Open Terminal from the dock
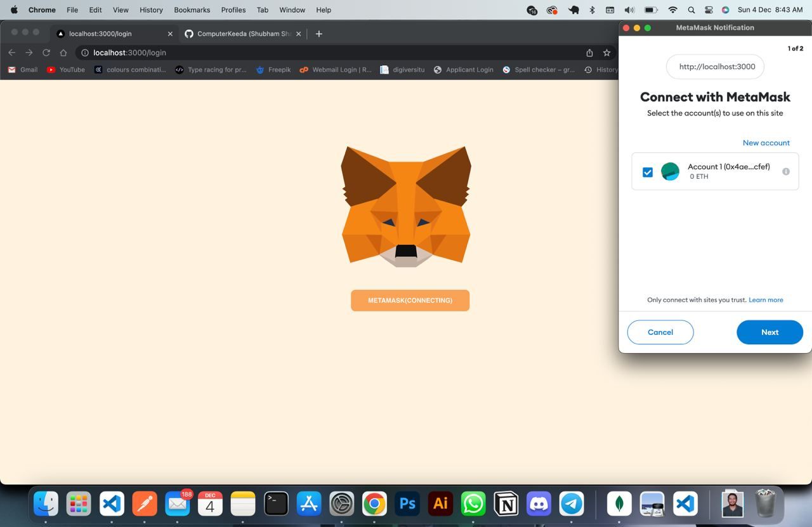 276,504
